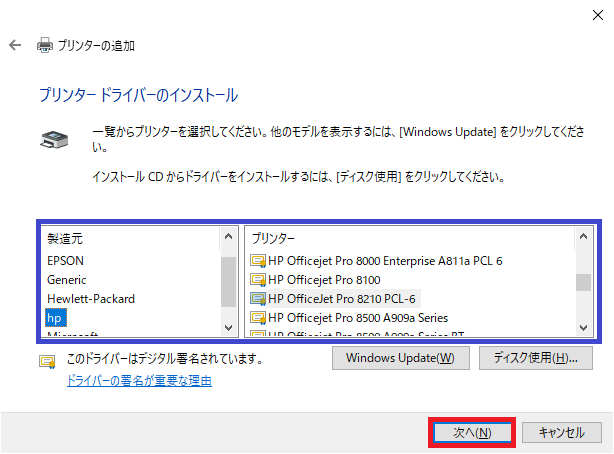
Task: Select the hp manufacturer entry
Action: click(x=56, y=318)
